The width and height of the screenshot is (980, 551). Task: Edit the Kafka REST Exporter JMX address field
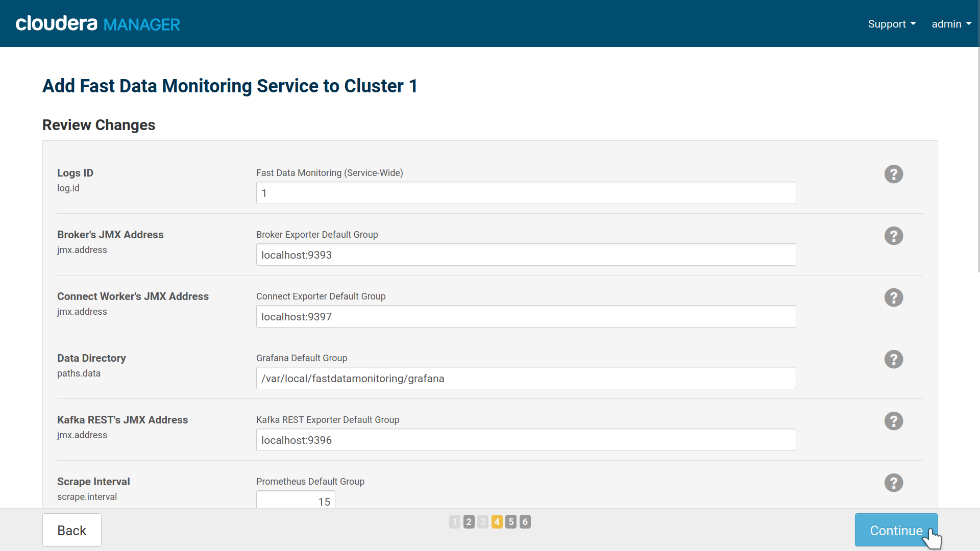pos(526,440)
